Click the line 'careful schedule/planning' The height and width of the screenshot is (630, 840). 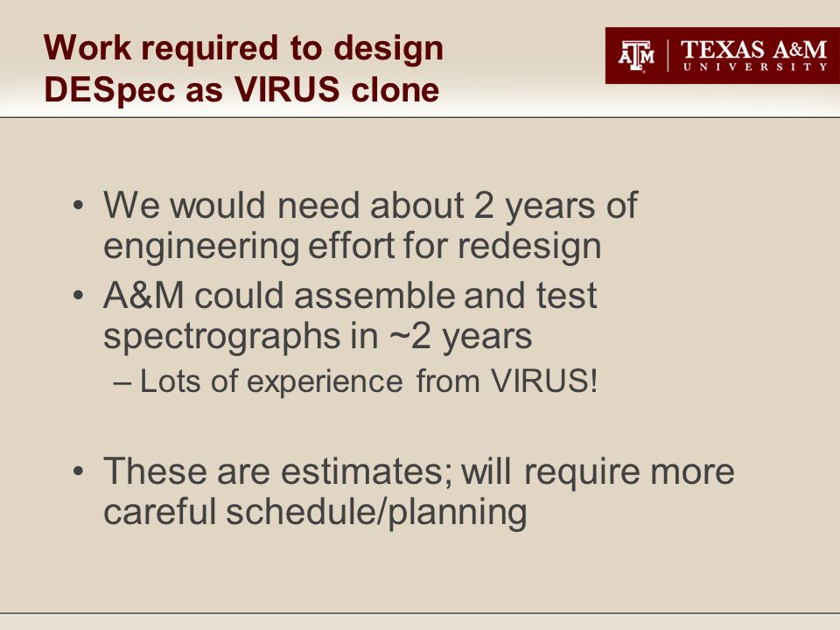(315, 513)
